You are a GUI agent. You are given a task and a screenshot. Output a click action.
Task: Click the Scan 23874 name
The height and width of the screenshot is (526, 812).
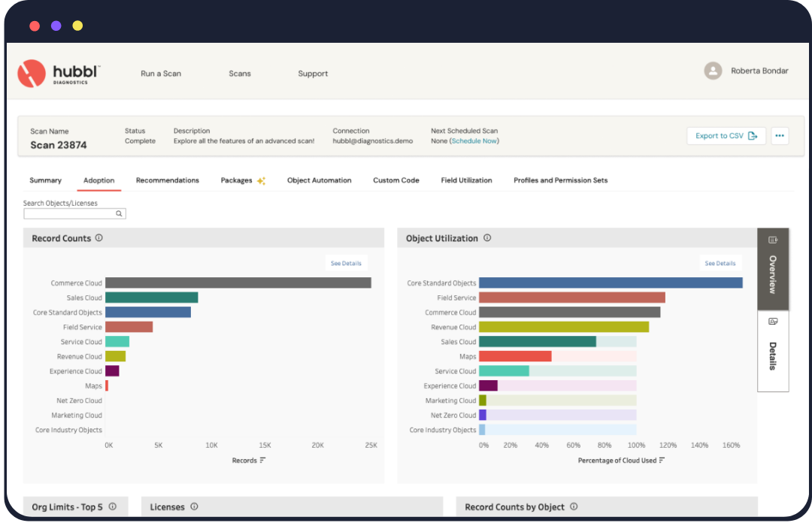pos(59,145)
